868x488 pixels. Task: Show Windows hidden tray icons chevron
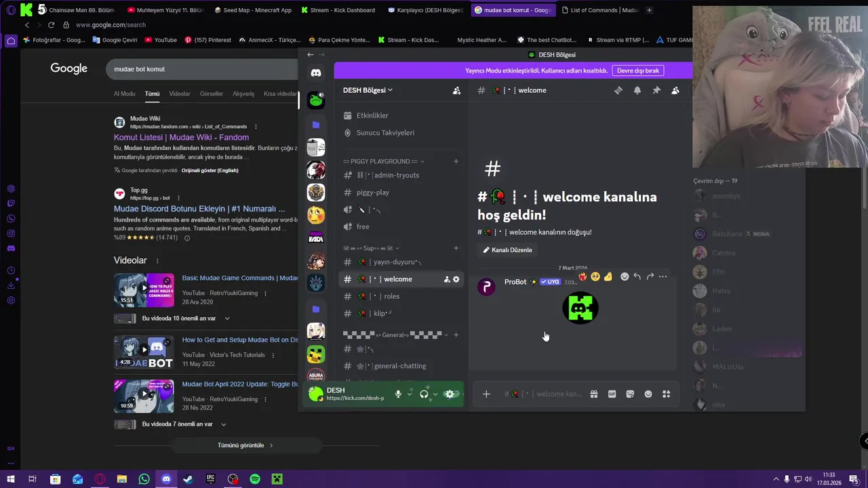(x=776, y=479)
